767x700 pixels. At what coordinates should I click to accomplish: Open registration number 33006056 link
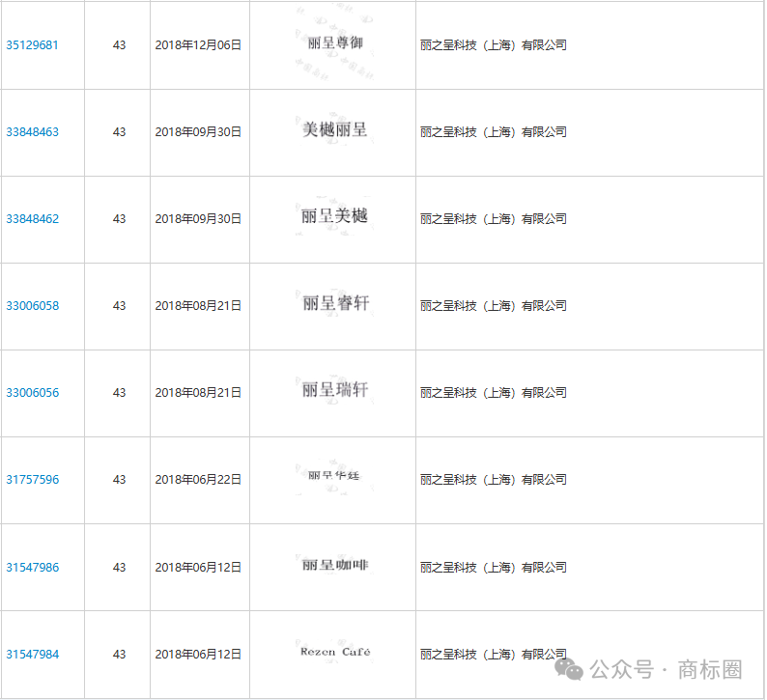point(32,393)
